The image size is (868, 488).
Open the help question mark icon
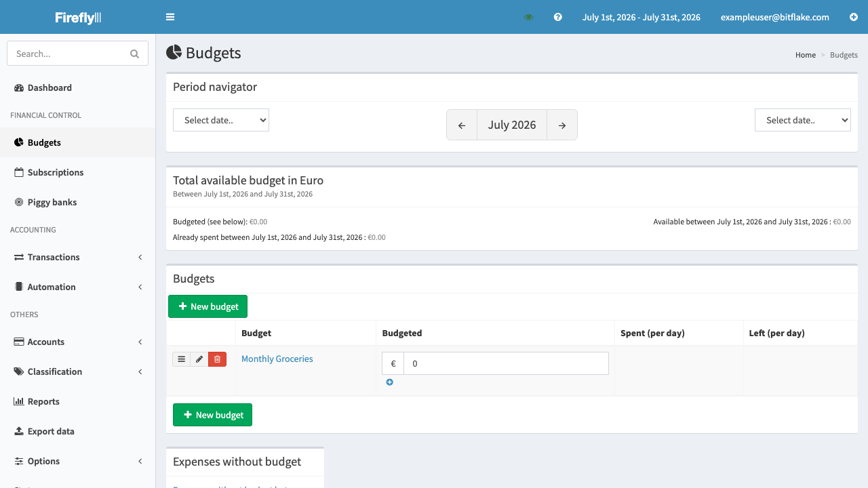(558, 17)
